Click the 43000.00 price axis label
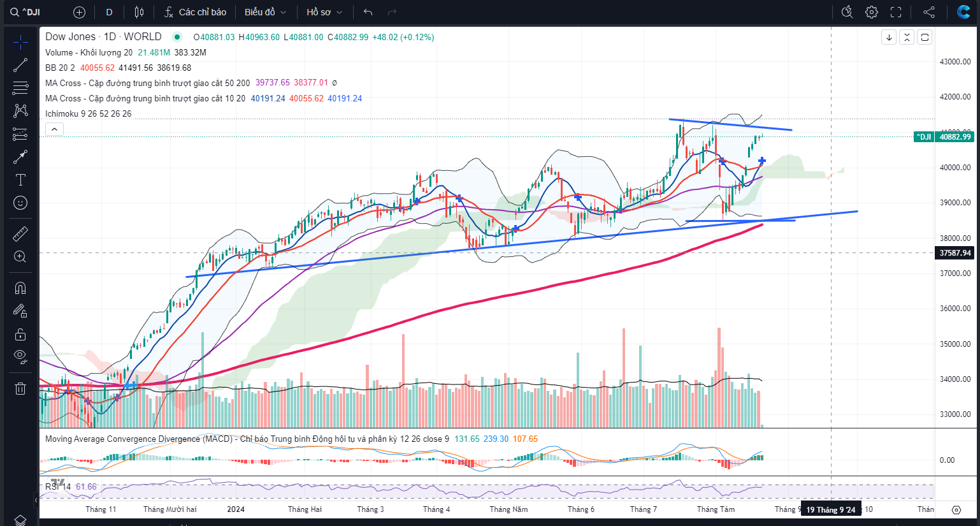The image size is (980, 526). click(955, 62)
